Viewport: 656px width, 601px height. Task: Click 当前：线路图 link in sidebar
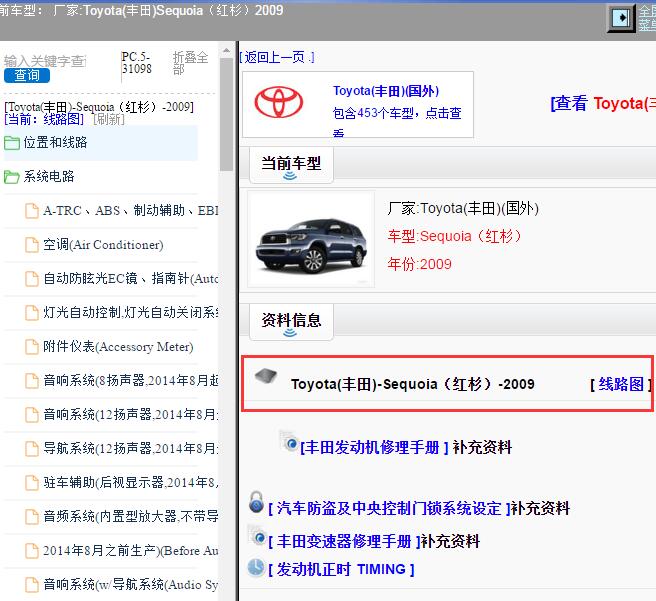44,119
